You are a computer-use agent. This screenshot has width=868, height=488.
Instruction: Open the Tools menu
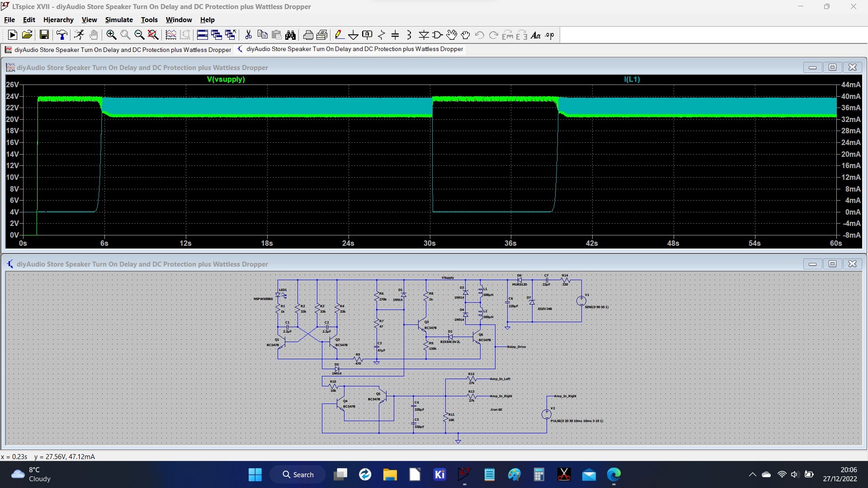(149, 20)
